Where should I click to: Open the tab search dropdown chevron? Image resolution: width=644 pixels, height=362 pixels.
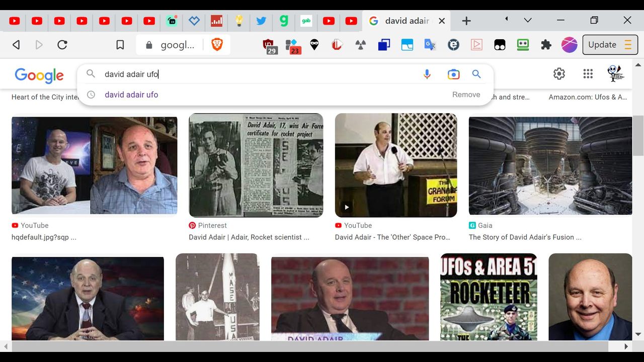click(528, 21)
